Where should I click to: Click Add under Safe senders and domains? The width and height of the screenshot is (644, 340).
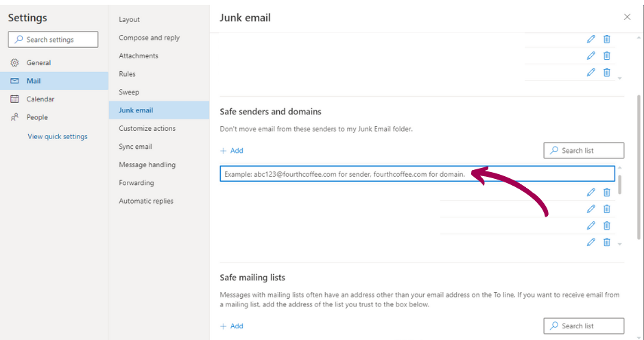(232, 151)
